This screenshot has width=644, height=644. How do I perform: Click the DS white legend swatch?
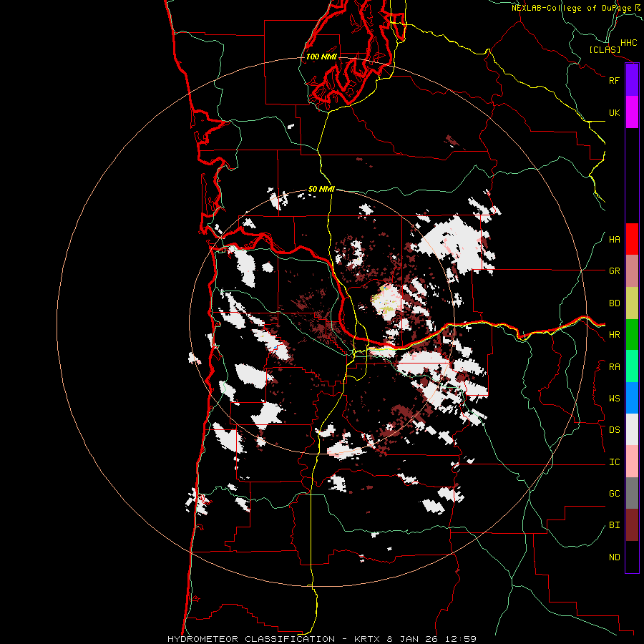[x=632, y=429]
